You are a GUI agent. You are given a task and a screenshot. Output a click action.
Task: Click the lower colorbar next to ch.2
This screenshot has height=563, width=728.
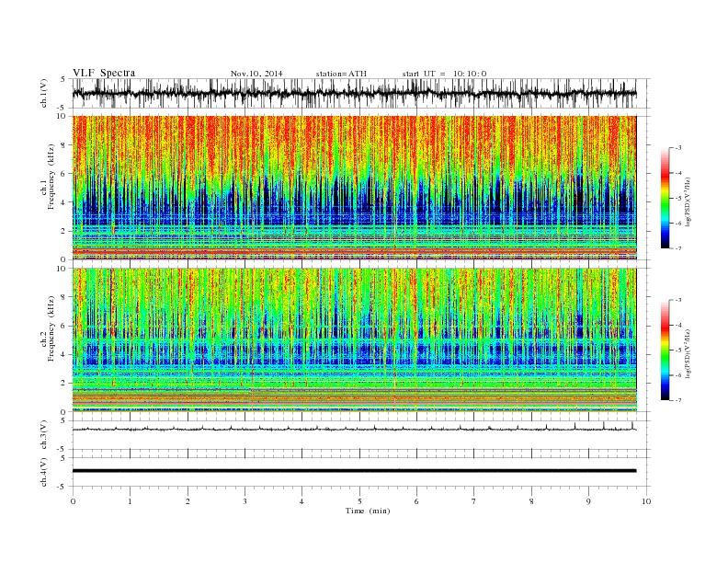pyautogui.click(x=665, y=350)
